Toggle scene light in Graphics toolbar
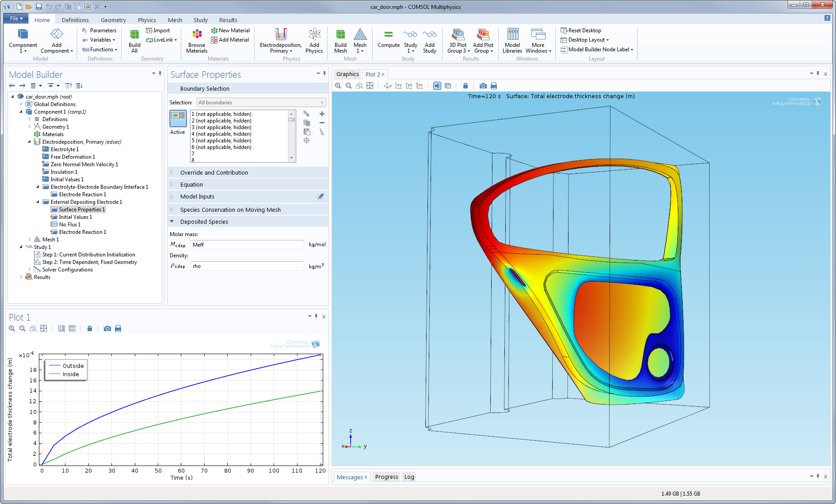836x504 pixels. pyautogui.click(x=437, y=86)
